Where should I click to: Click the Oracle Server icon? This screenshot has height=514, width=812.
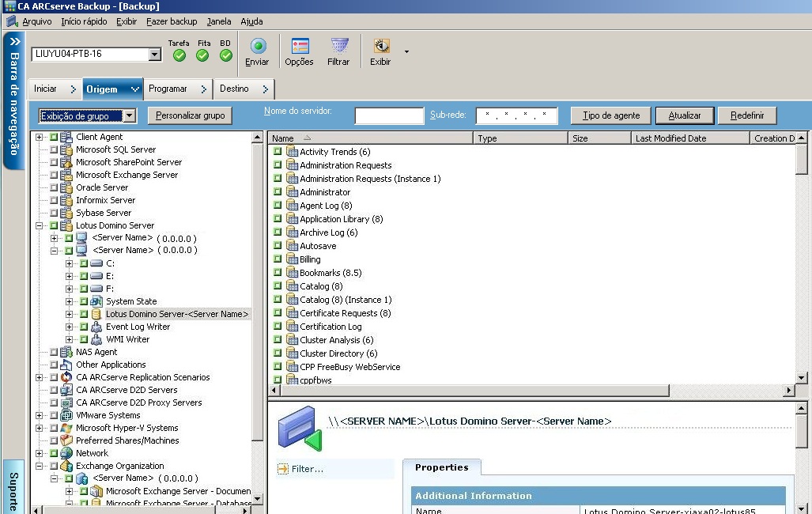click(66, 187)
